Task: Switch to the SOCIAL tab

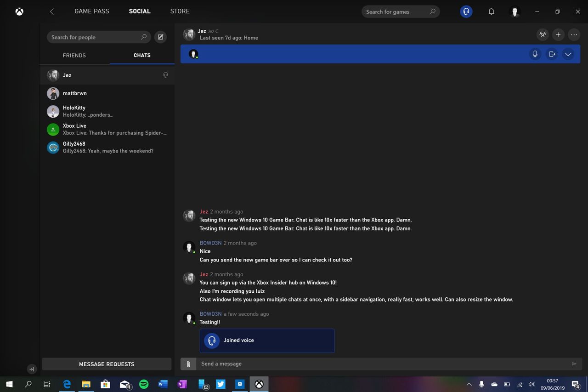Action: (x=140, y=11)
